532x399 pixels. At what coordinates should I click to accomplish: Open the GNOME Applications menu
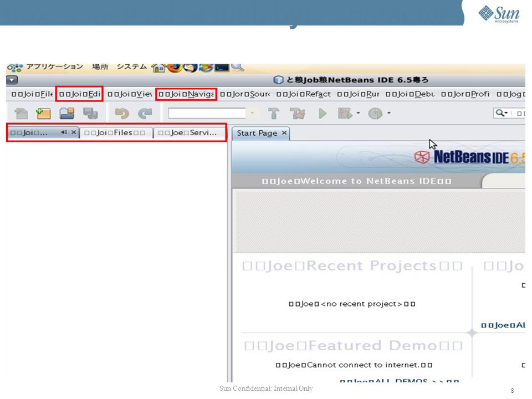pos(55,66)
